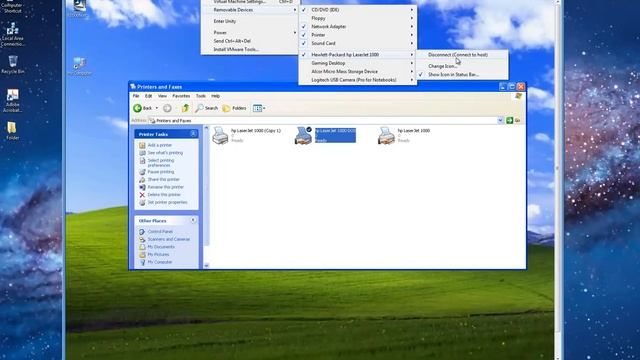This screenshot has height=360, width=640.
Task: Select the hp LaserJet 1000 (Copy 1) printer
Action: pos(247,135)
